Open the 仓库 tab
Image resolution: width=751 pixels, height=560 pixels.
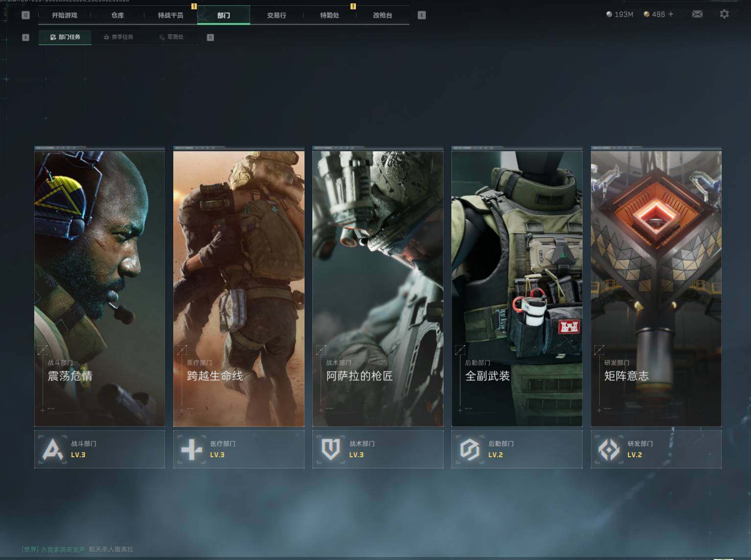[x=117, y=15]
